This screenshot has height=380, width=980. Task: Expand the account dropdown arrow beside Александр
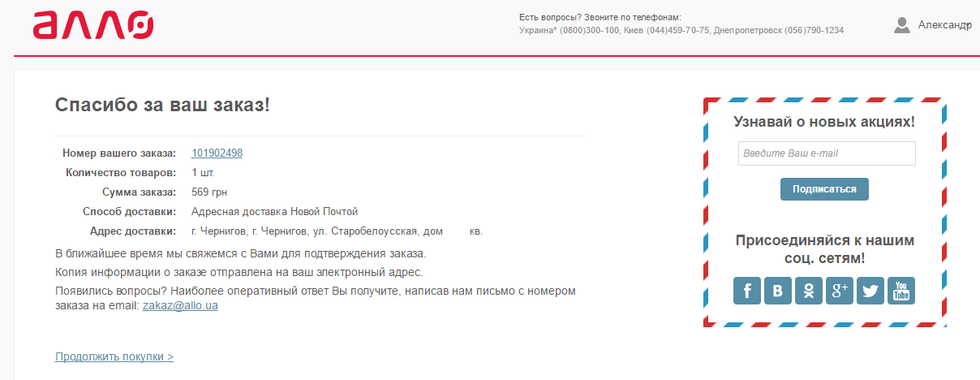(968, 26)
